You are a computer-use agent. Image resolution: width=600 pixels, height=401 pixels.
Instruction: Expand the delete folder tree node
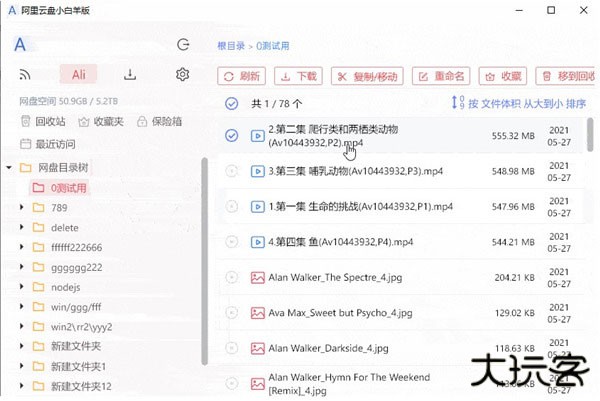click(x=22, y=228)
